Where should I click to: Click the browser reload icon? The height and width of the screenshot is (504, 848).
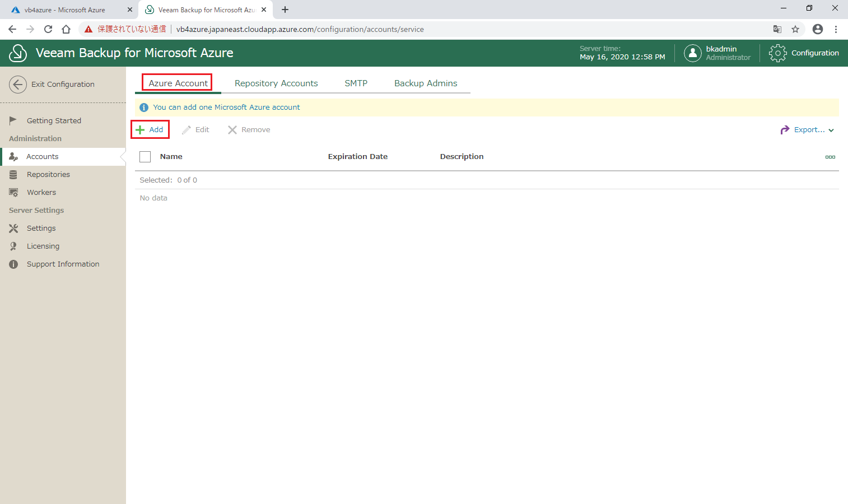click(48, 29)
